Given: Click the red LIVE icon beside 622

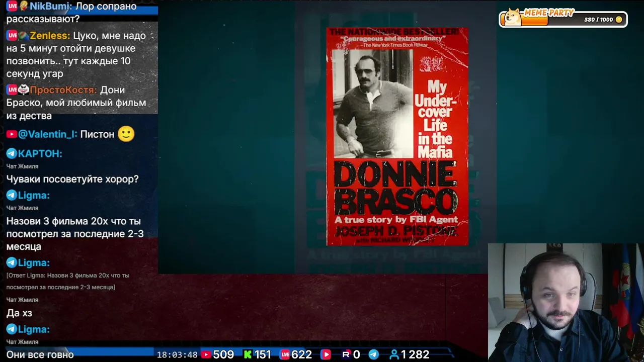Looking at the screenshot, I should 285,354.
